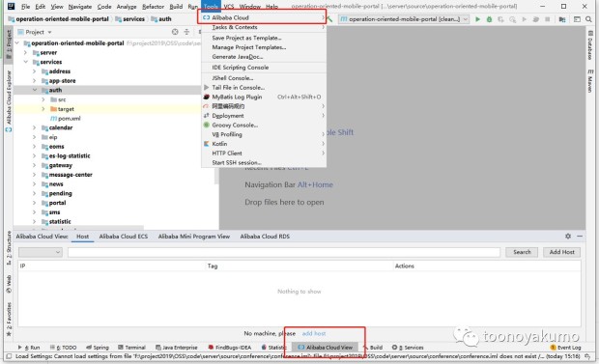Open Alibaba Cloud Explorer side panel
Image resolution: width=599 pixels, height=364 pixels.
click(9, 101)
